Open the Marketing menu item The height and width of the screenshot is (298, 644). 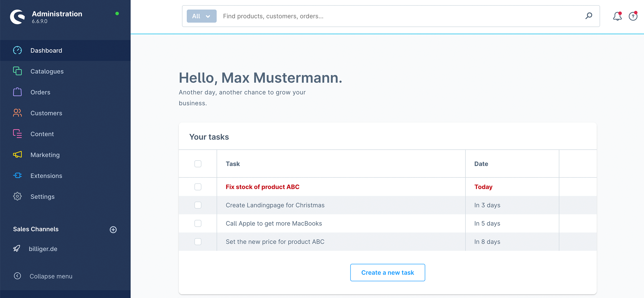65,155
